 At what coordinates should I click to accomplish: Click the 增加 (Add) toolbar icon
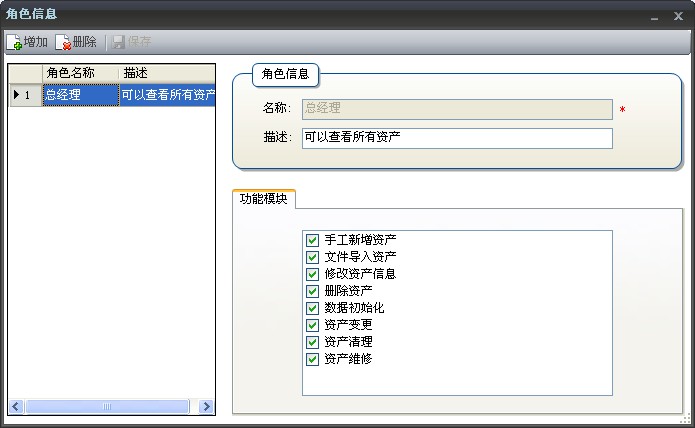[x=15, y=42]
